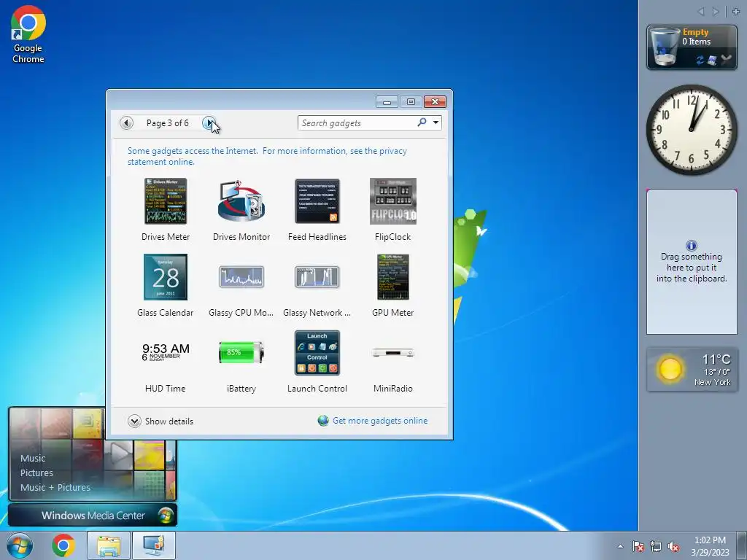Show hidden system tray icons
The image size is (747, 560).
(620, 546)
